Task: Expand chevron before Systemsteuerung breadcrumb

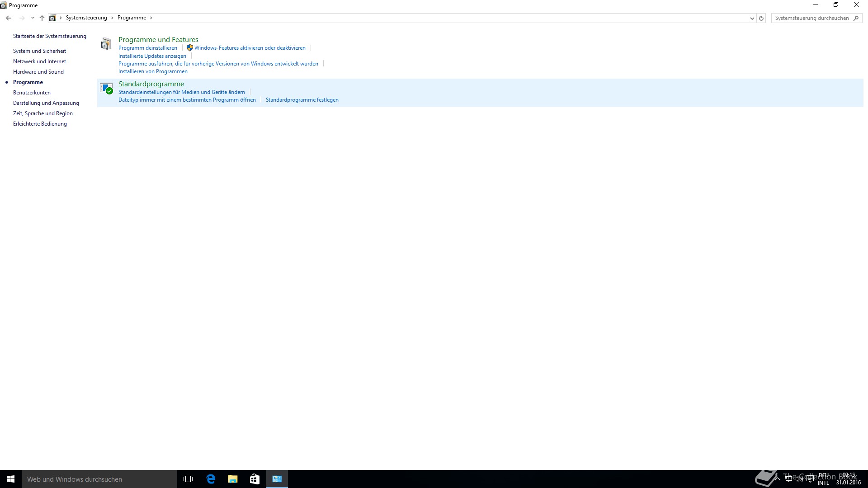Action: click(61, 18)
